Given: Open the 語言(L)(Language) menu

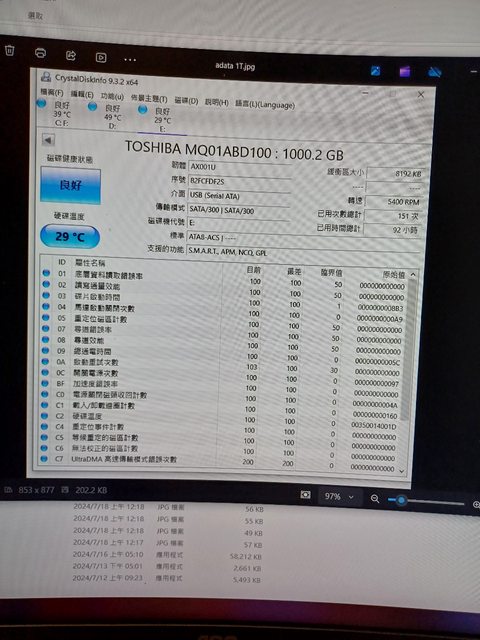Looking at the screenshot, I should [x=265, y=104].
